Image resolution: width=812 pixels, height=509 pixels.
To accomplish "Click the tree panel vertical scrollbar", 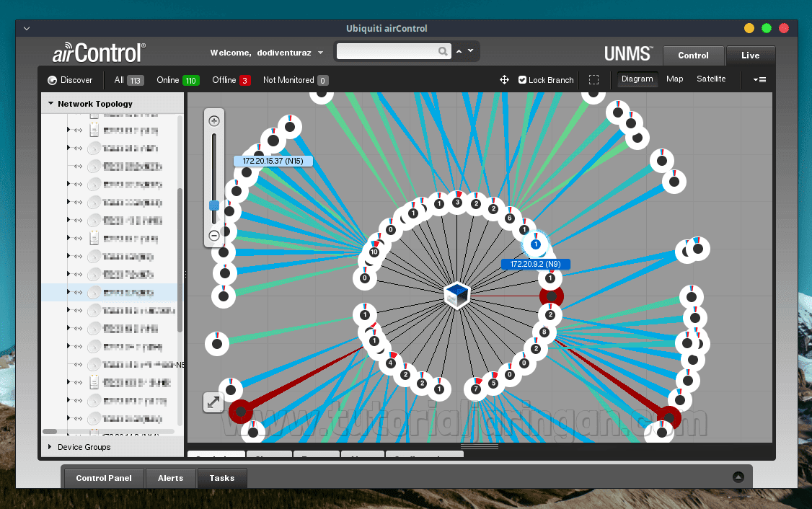I will (180, 260).
